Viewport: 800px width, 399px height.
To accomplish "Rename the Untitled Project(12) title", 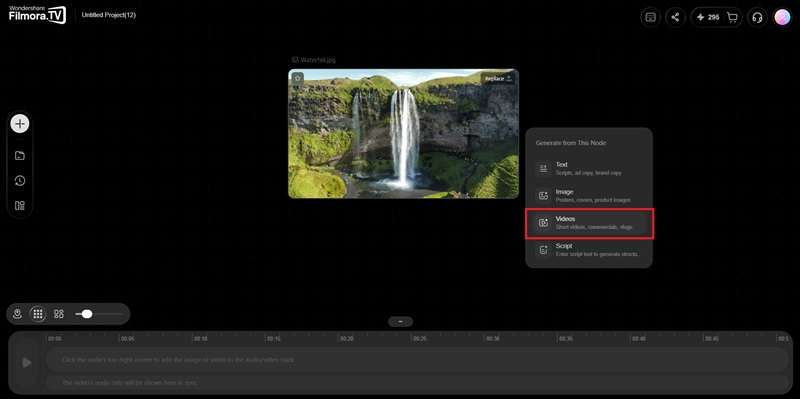I will pyautogui.click(x=109, y=15).
